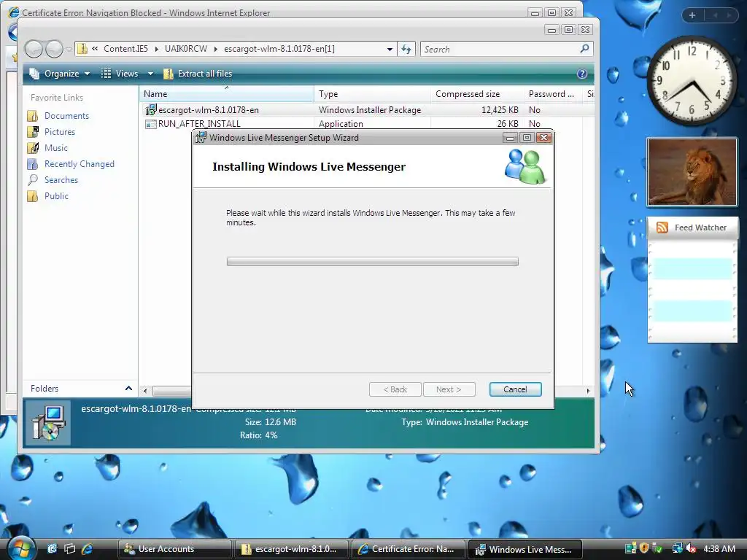Click the Feed Watcher RSS icon
The height and width of the screenshot is (560, 747).
coord(662,227)
